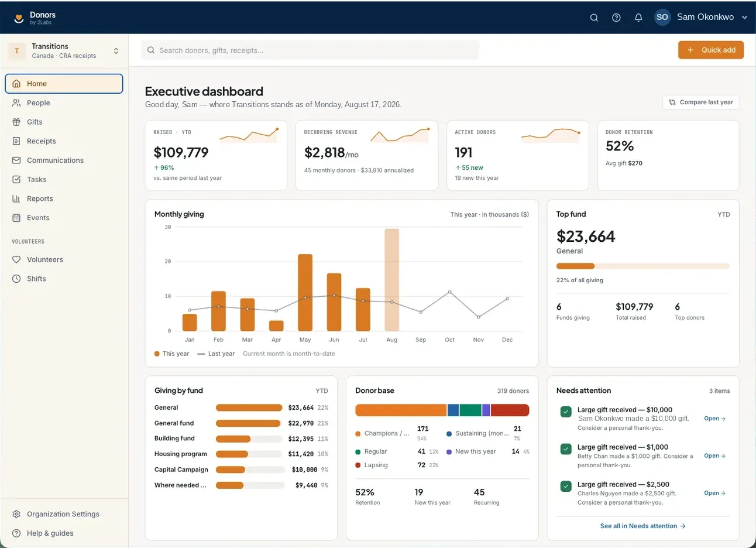Click Compare last year button
The height and width of the screenshot is (548, 756).
coord(701,102)
